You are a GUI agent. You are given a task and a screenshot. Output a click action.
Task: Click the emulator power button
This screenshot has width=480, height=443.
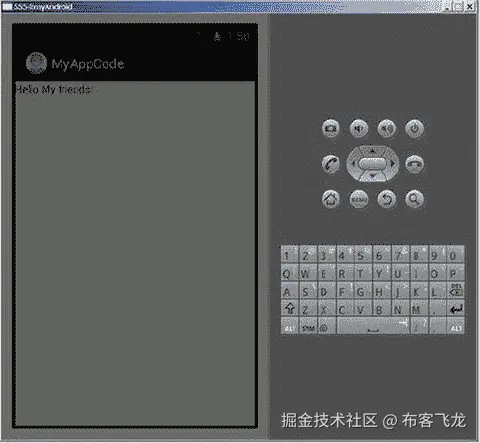coord(414,128)
